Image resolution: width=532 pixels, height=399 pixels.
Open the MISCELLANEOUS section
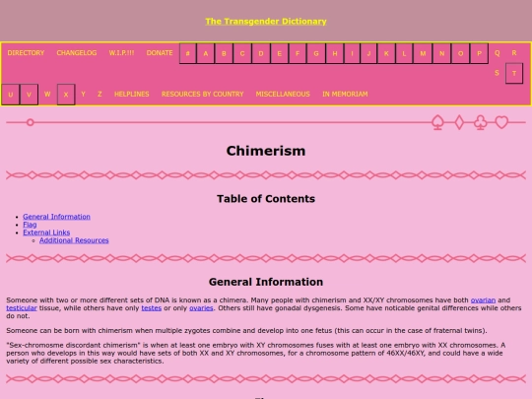(x=283, y=94)
